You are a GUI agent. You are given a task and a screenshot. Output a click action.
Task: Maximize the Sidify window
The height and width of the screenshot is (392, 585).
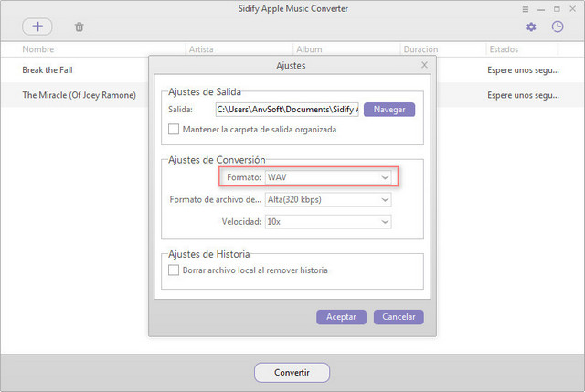[x=557, y=9]
